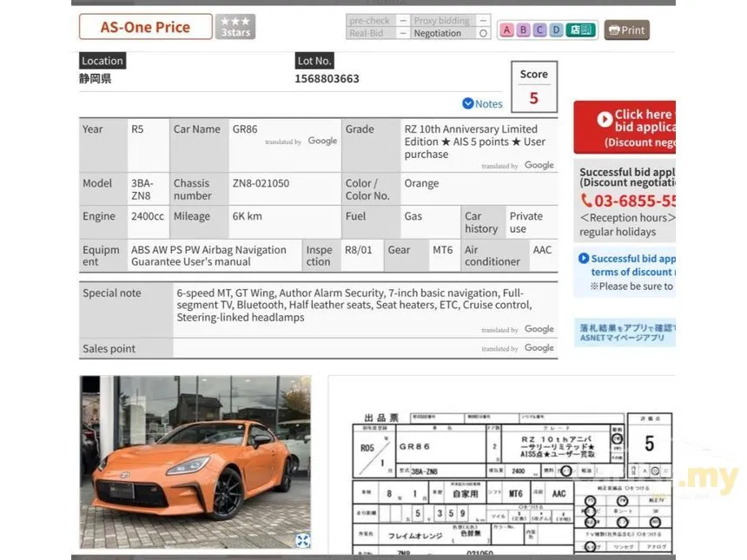Expand the Notes section
The height and width of the screenshot is (560, 747).
482,104
